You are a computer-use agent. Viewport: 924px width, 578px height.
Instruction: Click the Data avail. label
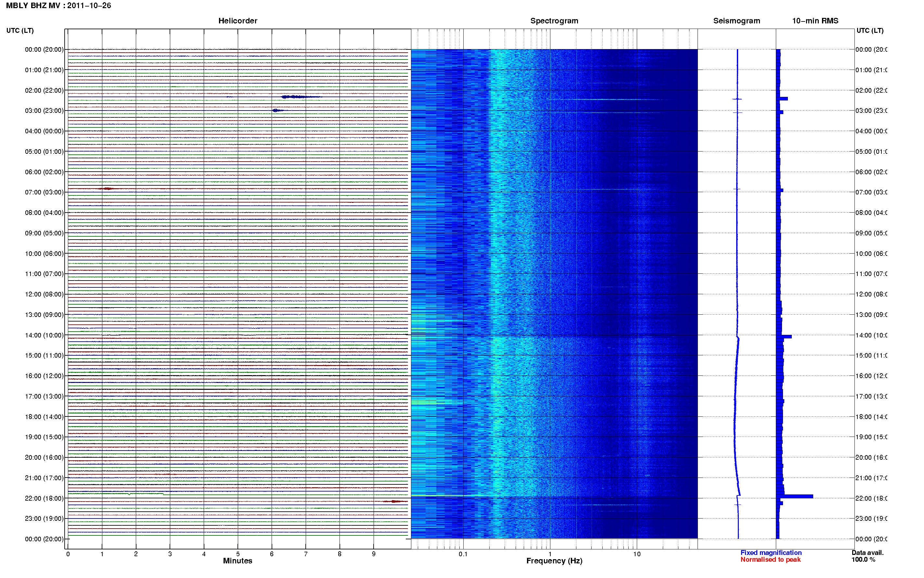pyautogui.click(x=867, y=553)
